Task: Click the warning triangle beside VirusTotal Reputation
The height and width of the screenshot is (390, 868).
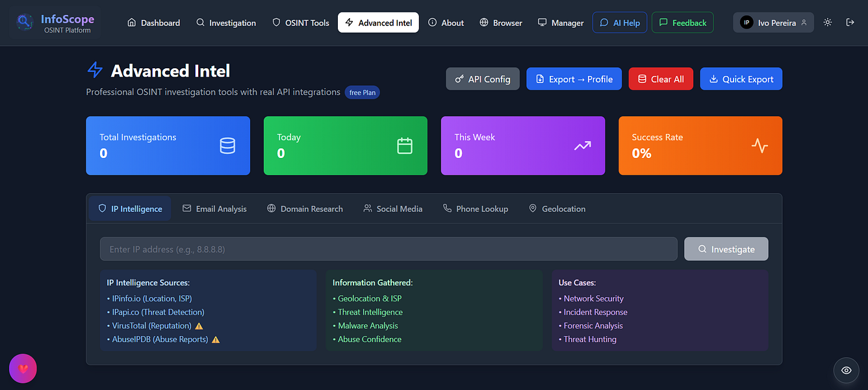Action: pos(199,326)
